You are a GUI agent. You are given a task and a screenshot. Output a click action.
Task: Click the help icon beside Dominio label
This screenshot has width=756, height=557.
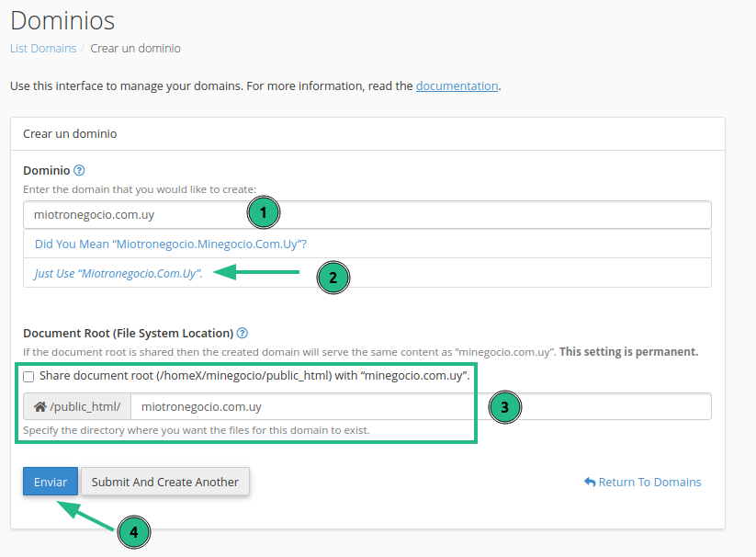click(x=79, y=170)
